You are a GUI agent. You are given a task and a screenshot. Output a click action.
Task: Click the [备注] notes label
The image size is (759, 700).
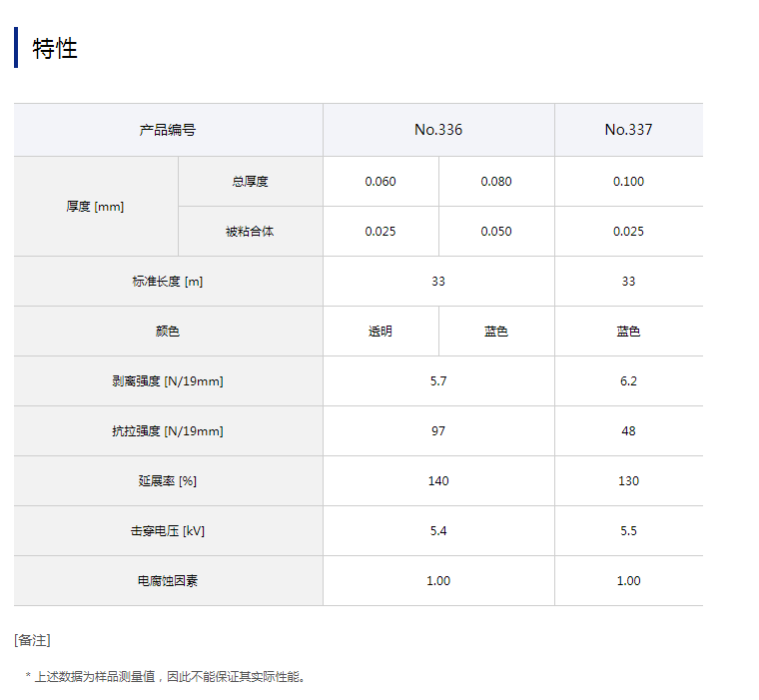point(32,640)
